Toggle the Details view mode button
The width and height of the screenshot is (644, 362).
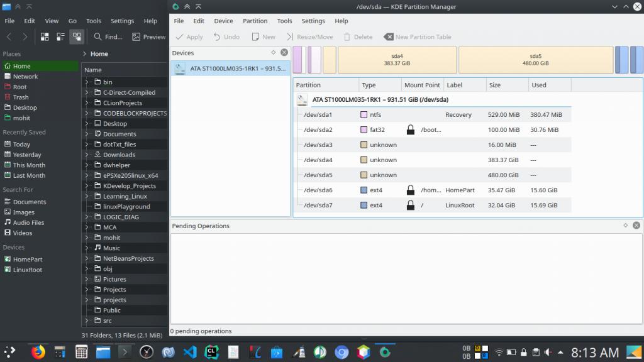[x=76, y=37]
